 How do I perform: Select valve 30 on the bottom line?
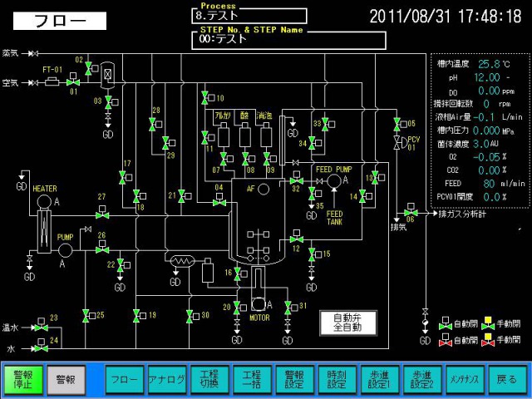click(x=192, y=316)
